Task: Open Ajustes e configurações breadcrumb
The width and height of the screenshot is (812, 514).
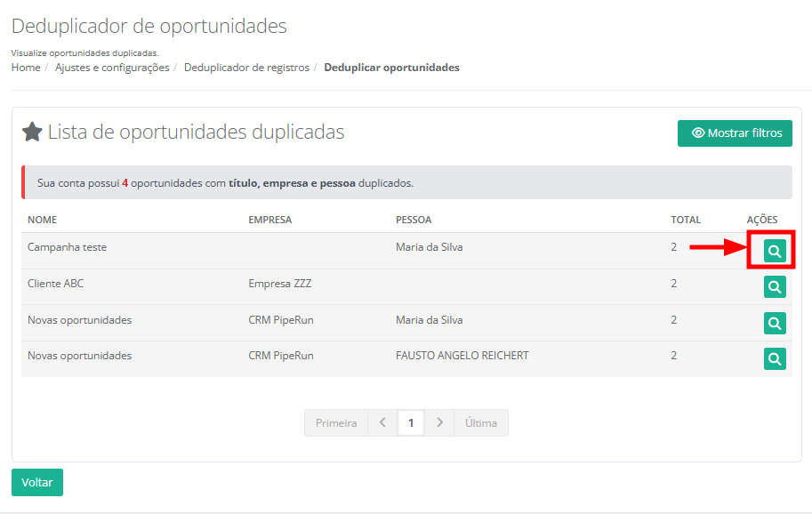Action: (112, 68)
